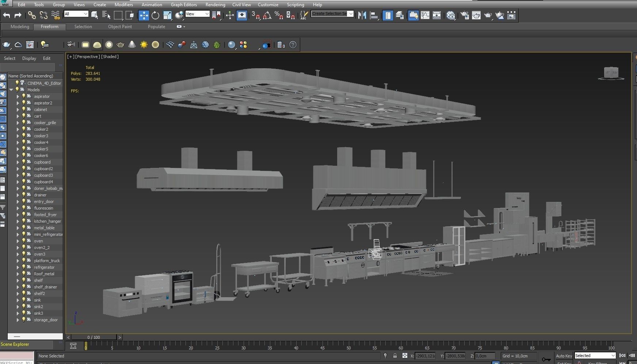Click the Perspective viewport label
The width and height of the screenshot is (637, 364).
pos(87,57)
